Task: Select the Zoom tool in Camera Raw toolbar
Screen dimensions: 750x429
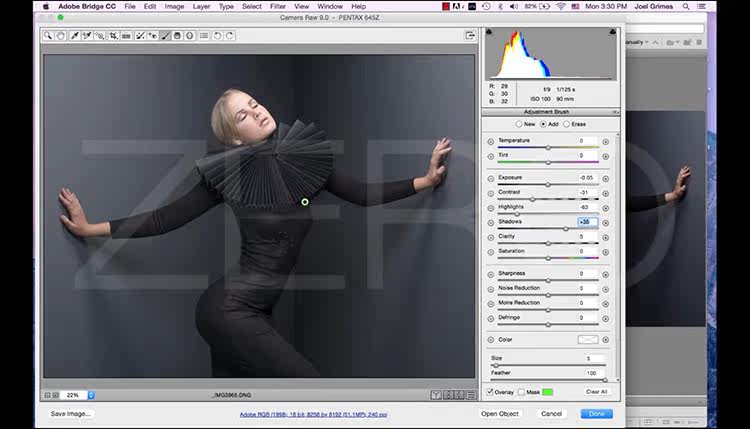Action: point(48,35)
